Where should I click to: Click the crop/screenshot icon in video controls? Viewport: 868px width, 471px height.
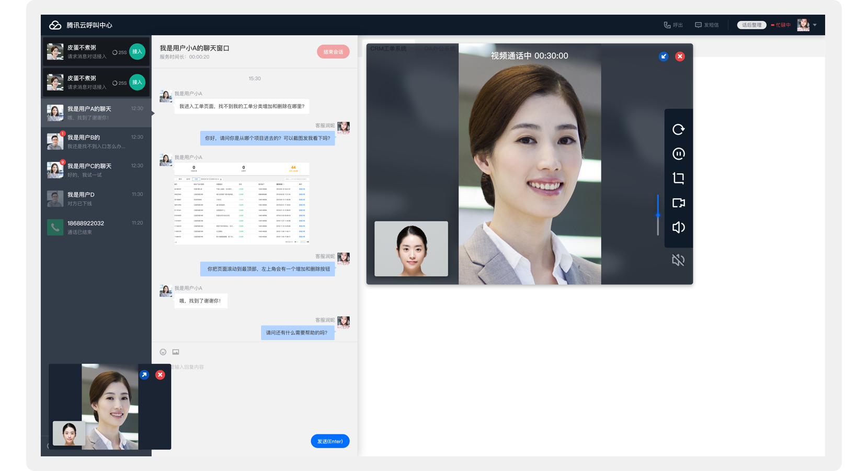[678, 178]
